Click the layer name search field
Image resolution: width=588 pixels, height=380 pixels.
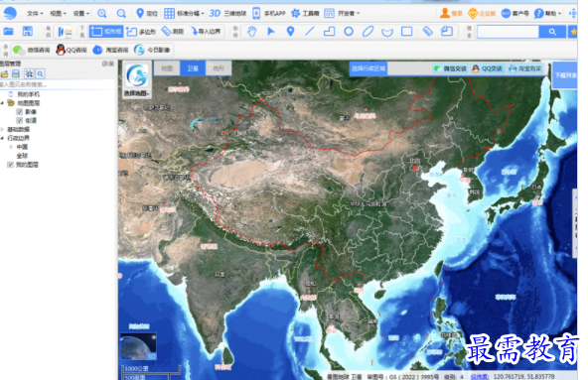coord(59,84)
